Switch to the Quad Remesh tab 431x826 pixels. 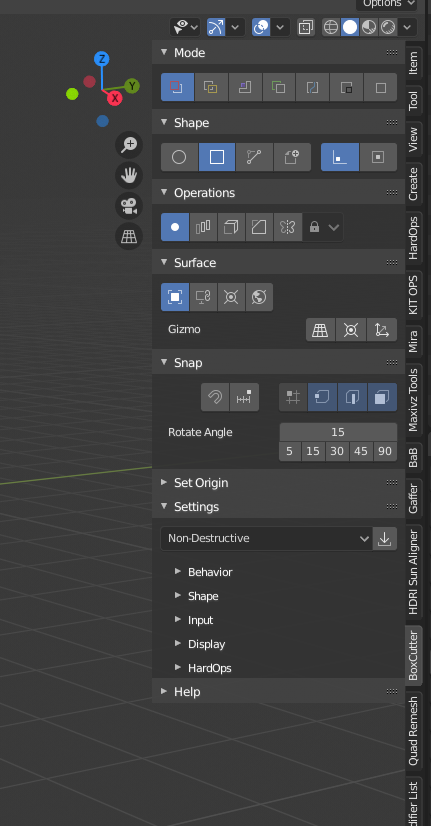(414, 731)
